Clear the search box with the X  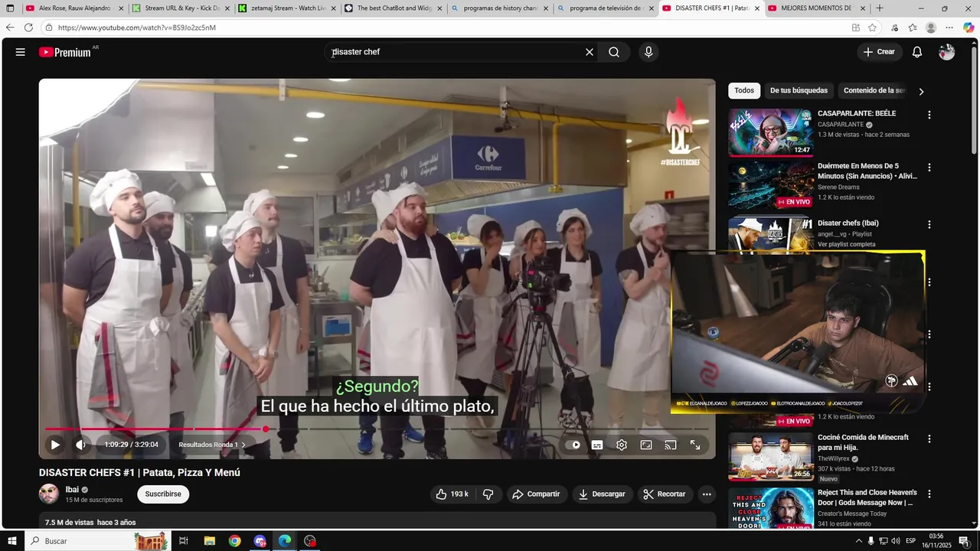pos(590,52)
